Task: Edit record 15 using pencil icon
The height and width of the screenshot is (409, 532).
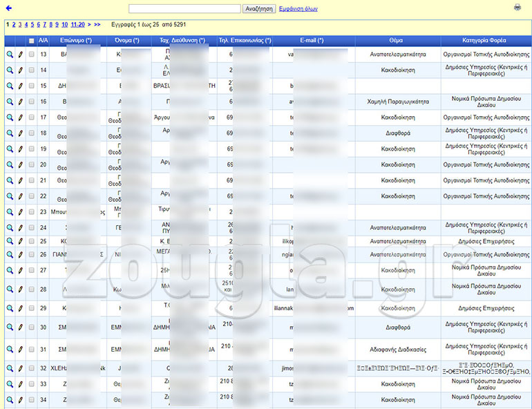Action: [21, 86]
